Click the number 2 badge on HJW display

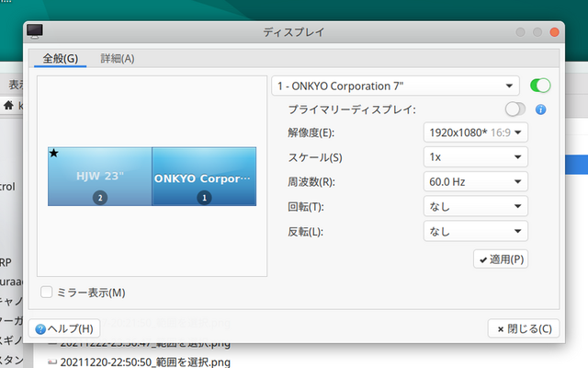pyautogui.click(x=100, y=198)
